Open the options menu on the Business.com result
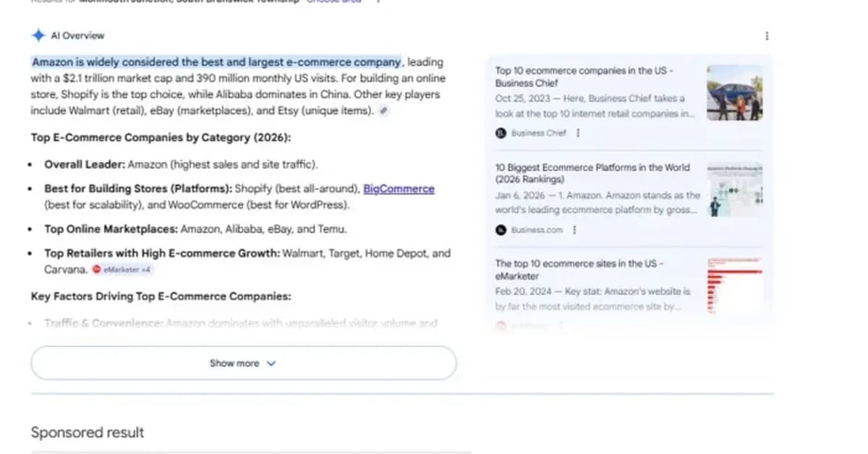 pos(574,230)
